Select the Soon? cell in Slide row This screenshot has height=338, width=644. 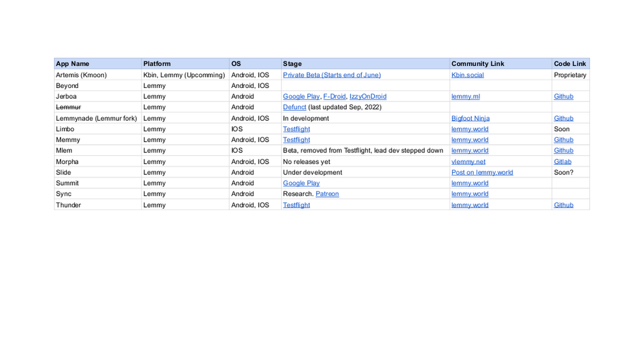pyautogui.click(x=571, y=172)
